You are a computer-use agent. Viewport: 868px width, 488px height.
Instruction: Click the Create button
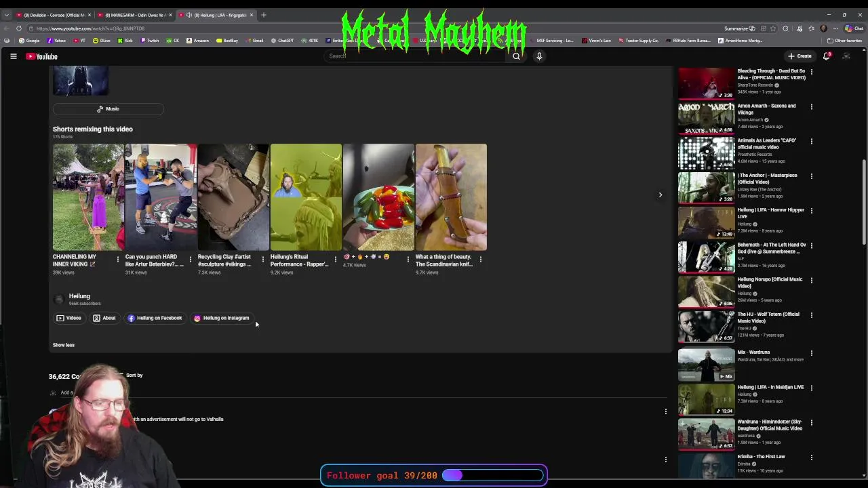tap(800, 56)
